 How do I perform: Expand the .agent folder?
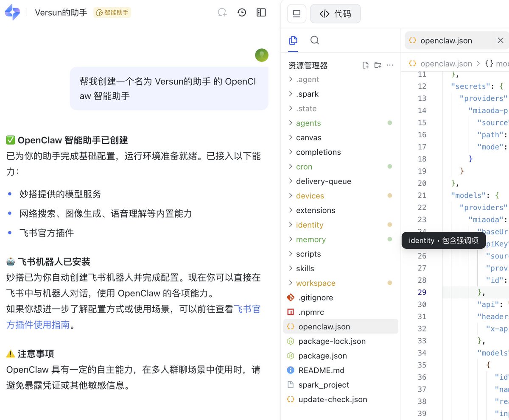click(x=341, y=80)
